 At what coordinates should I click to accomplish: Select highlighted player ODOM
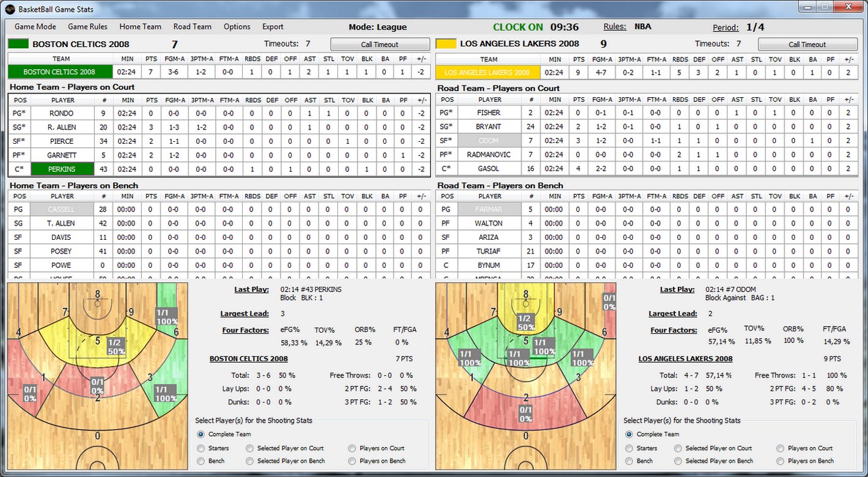click(x=489, y=141)
